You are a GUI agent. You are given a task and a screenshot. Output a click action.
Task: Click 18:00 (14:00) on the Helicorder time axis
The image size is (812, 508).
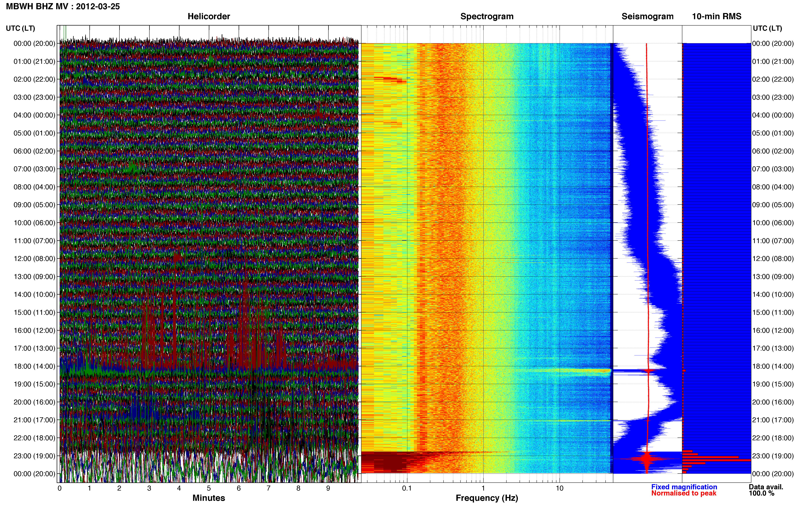click(34, 366)
